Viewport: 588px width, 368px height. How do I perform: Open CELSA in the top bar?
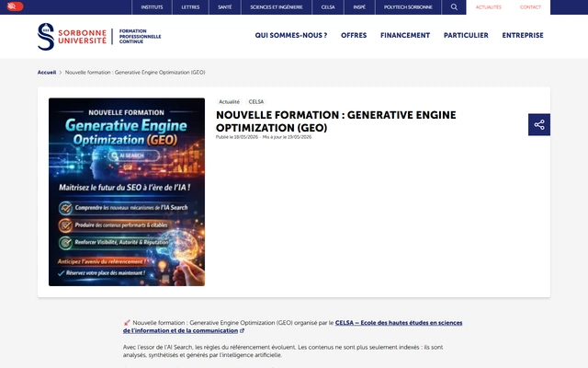328,7
